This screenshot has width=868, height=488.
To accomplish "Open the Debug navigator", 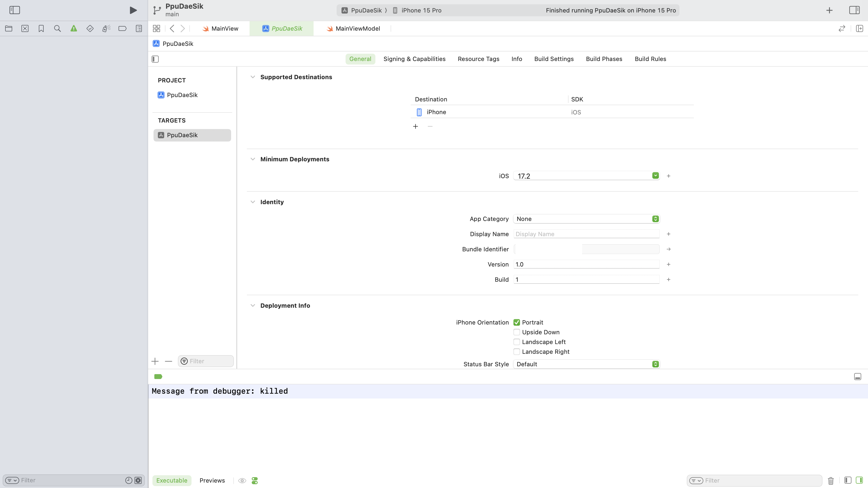I will pos(106,29).
